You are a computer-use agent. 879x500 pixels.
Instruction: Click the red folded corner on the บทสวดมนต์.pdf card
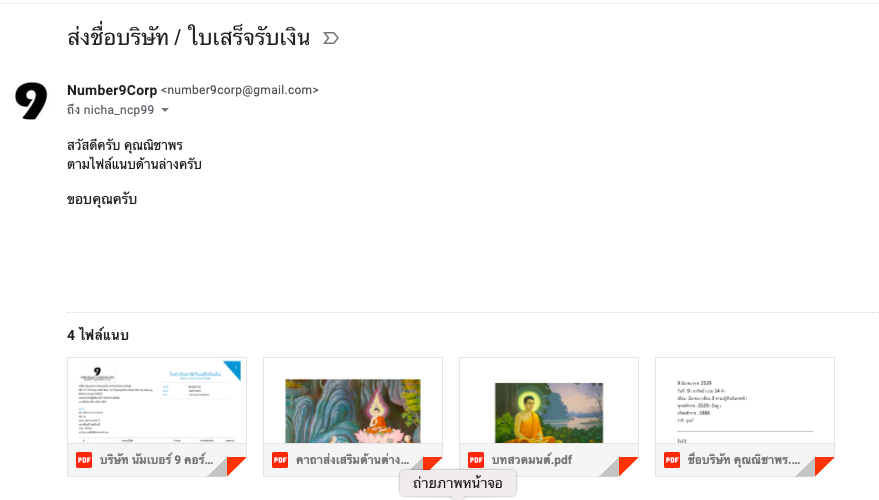click(x=628, y=466)
